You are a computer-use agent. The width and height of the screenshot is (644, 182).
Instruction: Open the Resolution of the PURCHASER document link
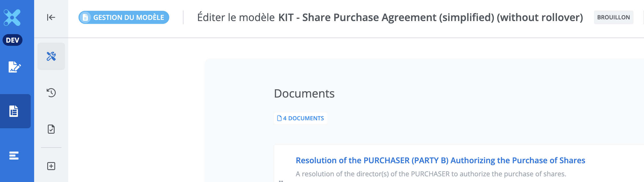click(x=440, y=160)
